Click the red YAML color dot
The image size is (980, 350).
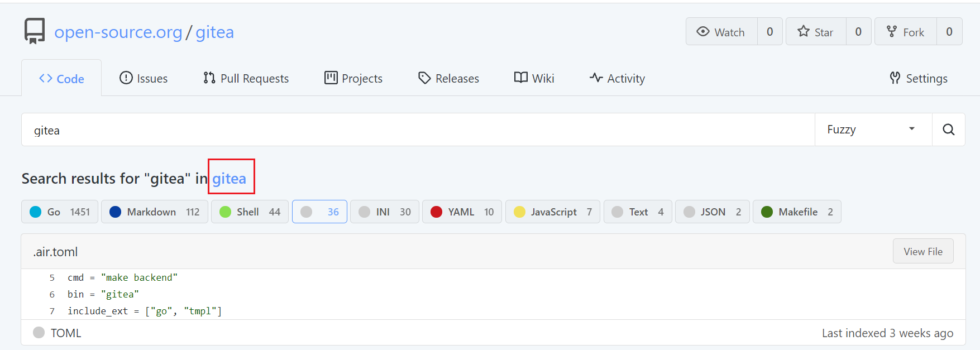[x=436, y=212]
